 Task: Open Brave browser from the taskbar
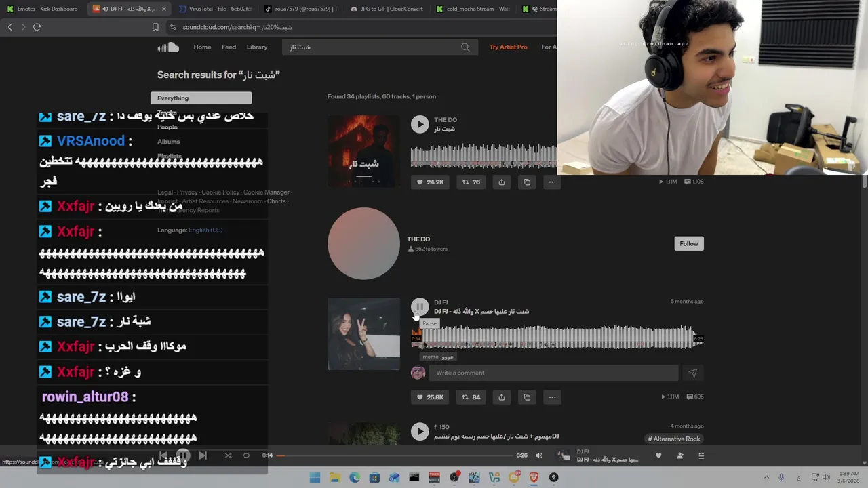point(534,477)
